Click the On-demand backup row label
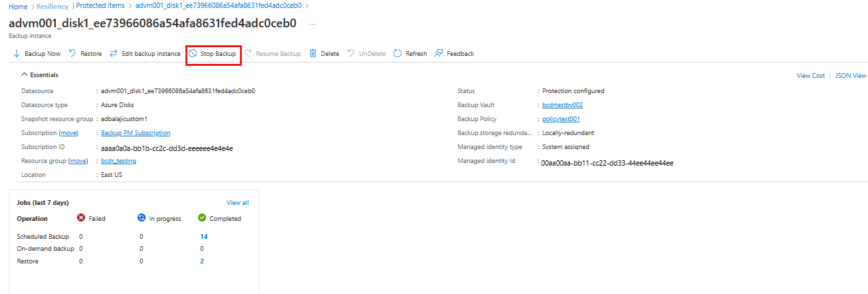 tap(45, 248)
